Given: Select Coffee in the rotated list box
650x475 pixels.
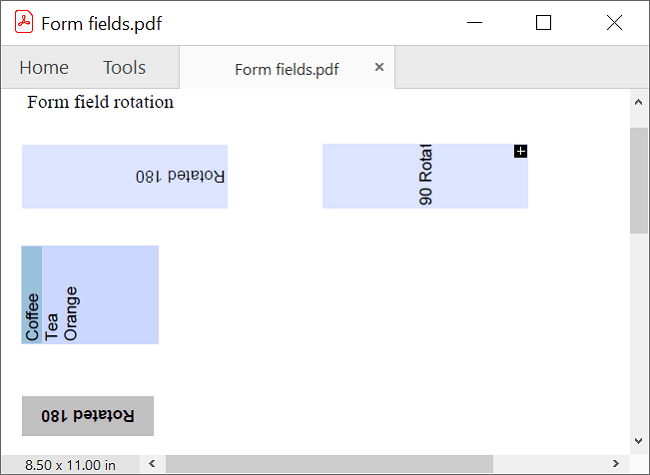Looking at the screenshot, I should pos(32,296).
